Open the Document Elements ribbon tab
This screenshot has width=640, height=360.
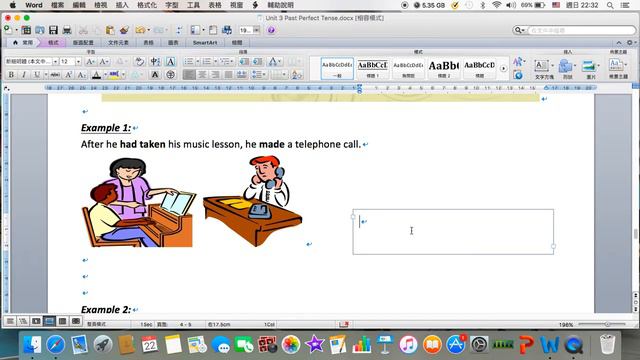118,42
